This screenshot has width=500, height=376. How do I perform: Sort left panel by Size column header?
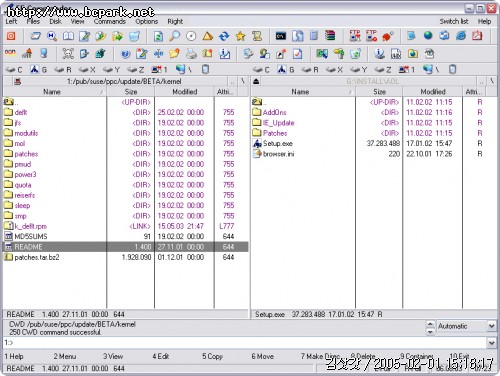click(x=131, y=92)
